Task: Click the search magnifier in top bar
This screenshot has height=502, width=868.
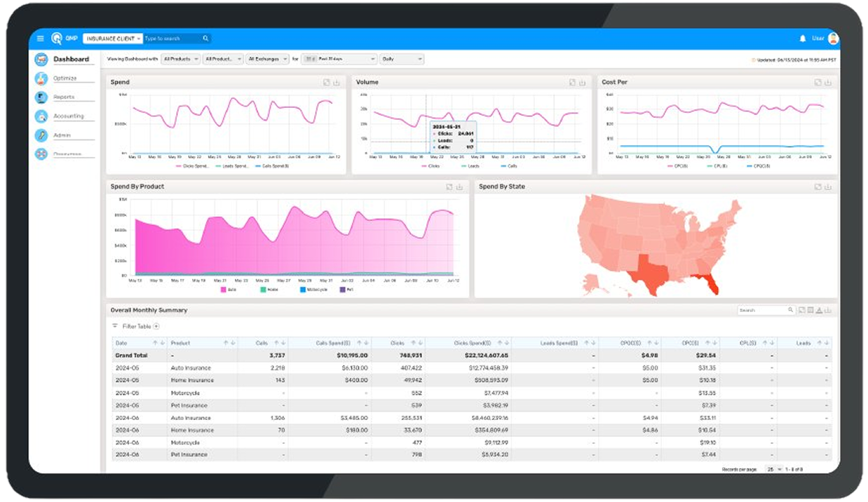Action: pyautogui.click(x=205, y=39)
